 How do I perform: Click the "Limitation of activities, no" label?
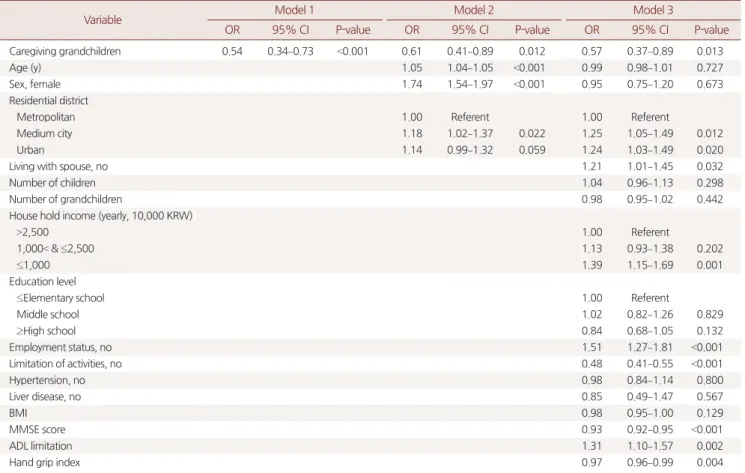(65, 364)
